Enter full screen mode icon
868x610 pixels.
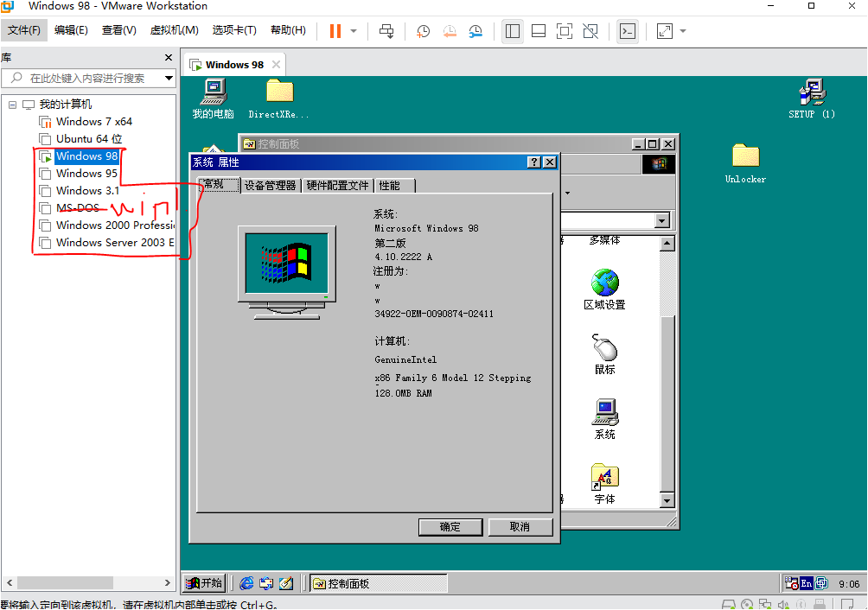tap(564, 31)
